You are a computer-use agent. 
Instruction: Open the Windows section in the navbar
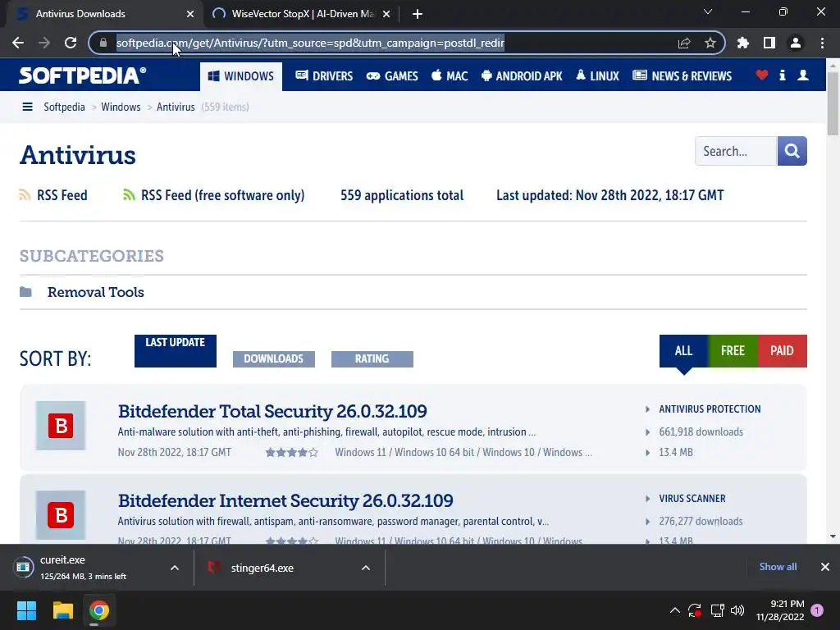point(241,76)
